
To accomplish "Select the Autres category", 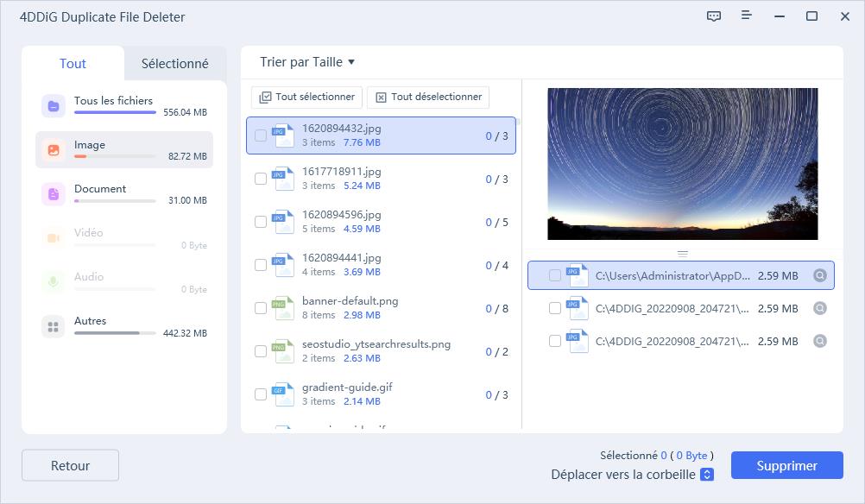I will (124, 326).
